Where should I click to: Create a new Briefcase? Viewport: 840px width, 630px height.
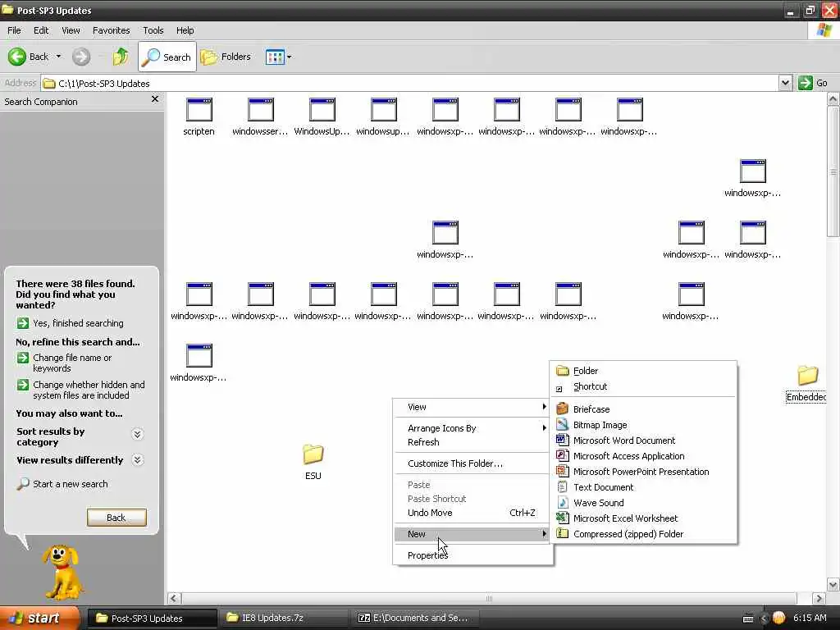pos(643,409)
